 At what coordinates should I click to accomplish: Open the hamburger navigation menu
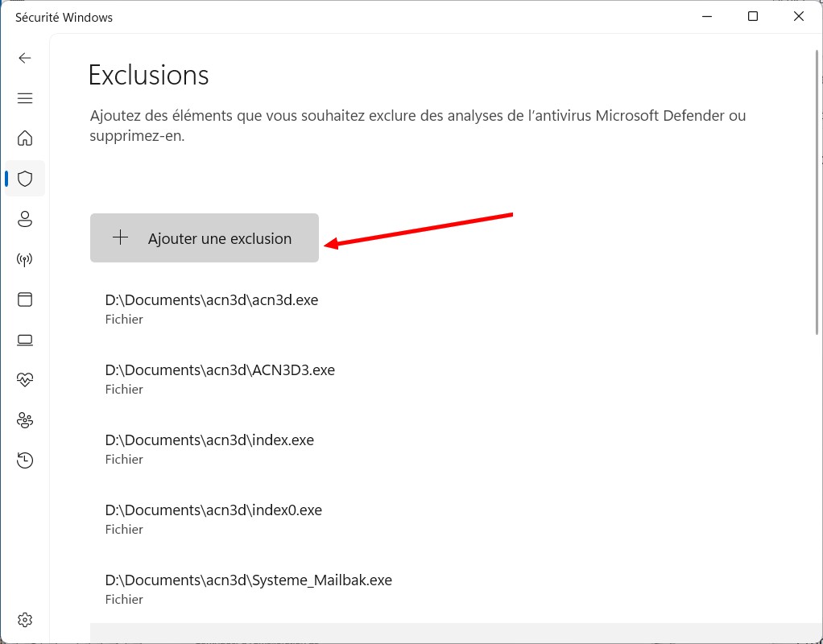click(25, 98)
